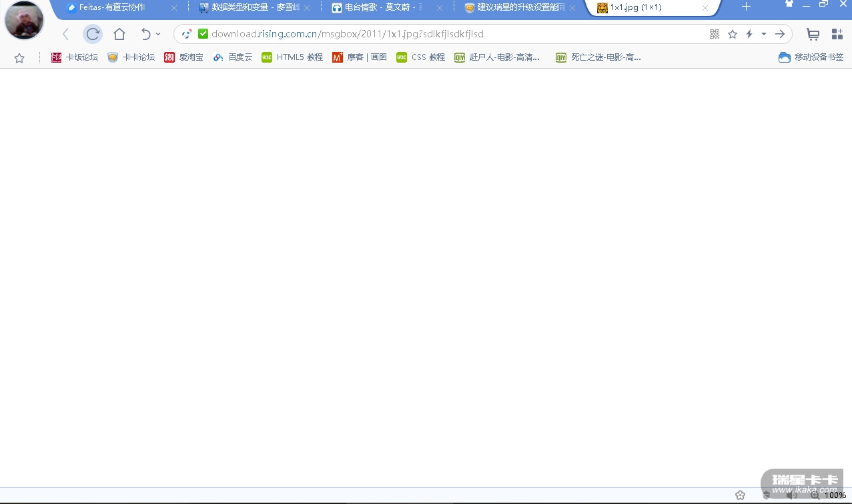Open the 死亡之谜-电影 bookmark

[598, 57]
